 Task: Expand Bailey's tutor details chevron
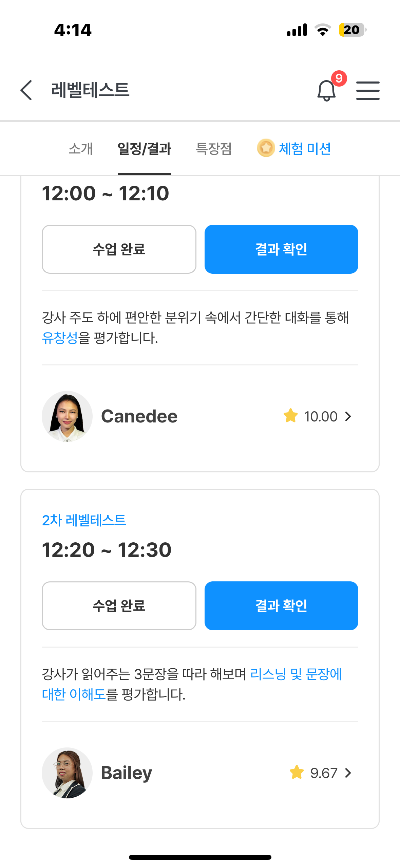[x=348, y=773]
